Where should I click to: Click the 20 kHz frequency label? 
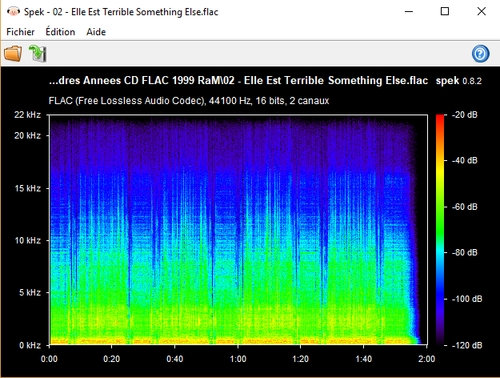point(27,136)
